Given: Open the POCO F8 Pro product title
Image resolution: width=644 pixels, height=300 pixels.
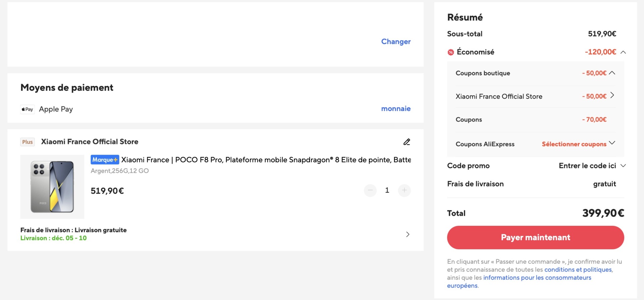Looking at the screenshot, I should tap(266, 160).
